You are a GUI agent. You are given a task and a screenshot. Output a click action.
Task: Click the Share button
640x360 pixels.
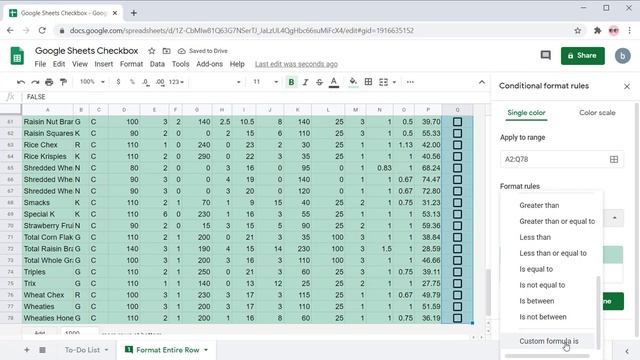click(582, 56)
